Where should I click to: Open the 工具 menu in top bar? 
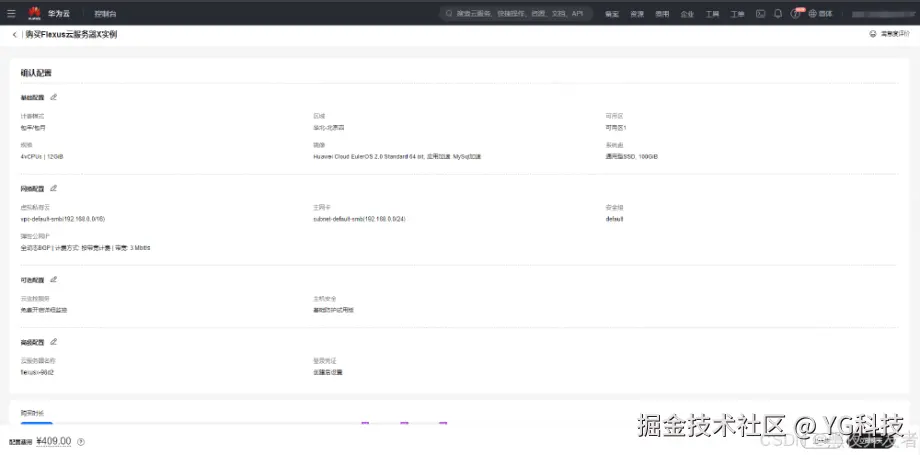tap(712, 14)
